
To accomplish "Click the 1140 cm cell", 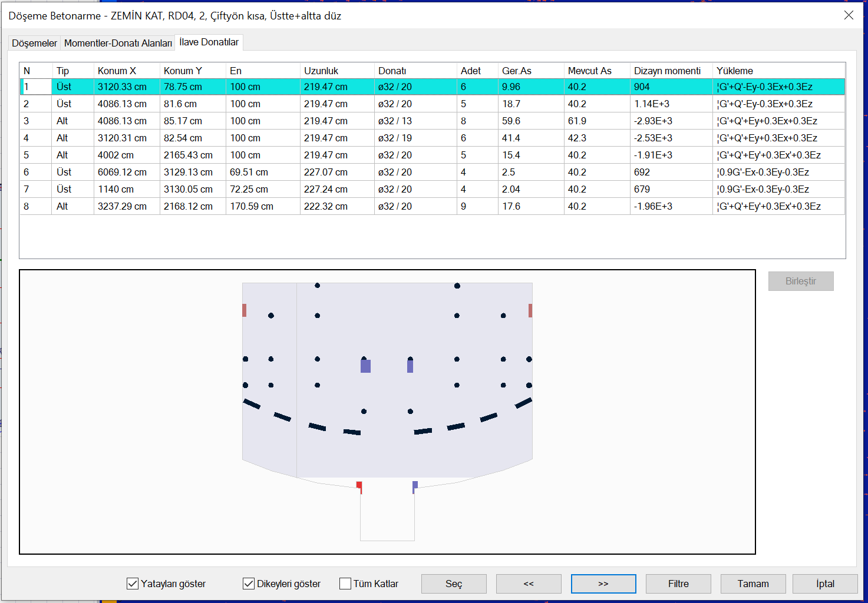I will (x=127, y=189).
